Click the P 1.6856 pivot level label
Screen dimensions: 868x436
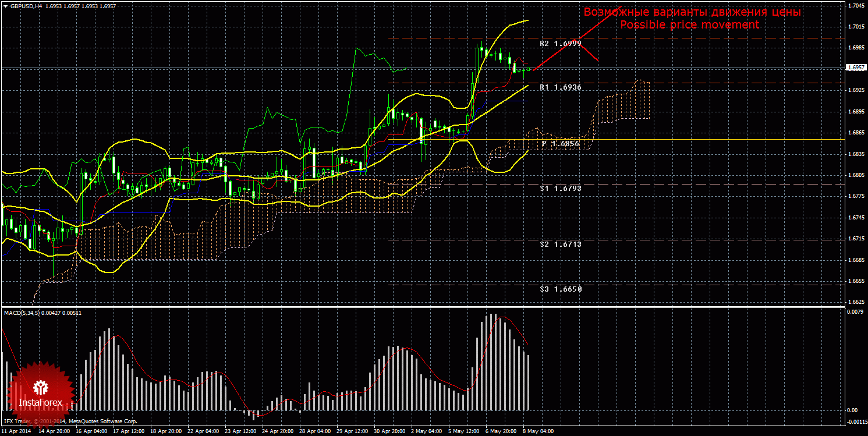pyautogui.click(x=560, y=143)
